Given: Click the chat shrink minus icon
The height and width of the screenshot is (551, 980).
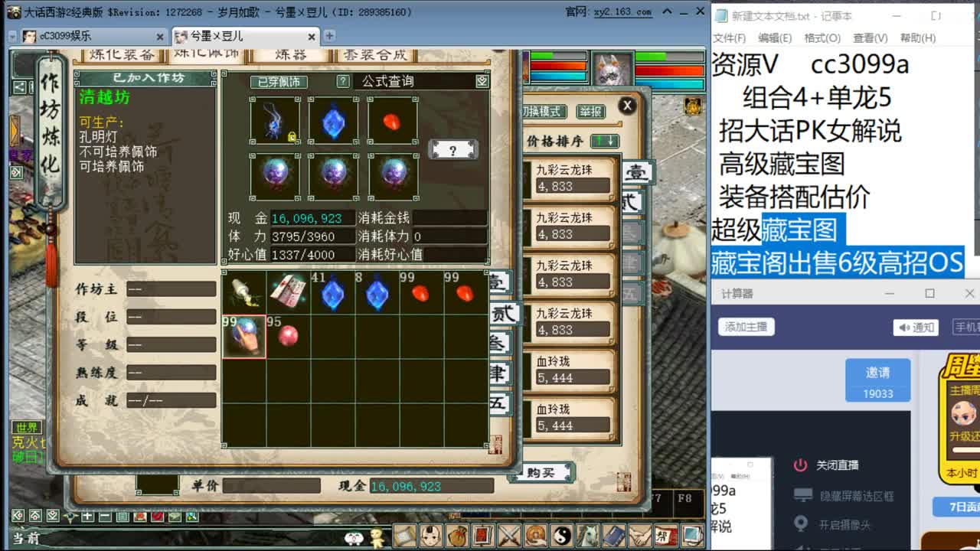Looking at the screenshot, I should (105, 517).
